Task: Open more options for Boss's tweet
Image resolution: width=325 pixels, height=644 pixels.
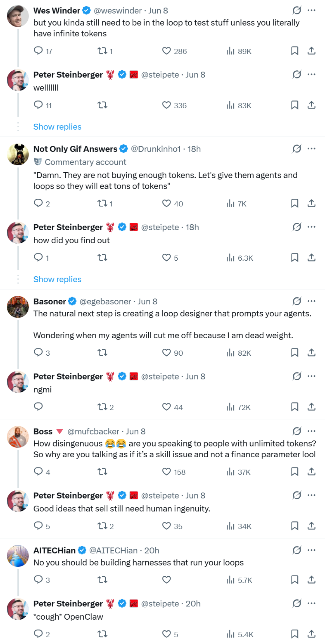Action: 311,431
